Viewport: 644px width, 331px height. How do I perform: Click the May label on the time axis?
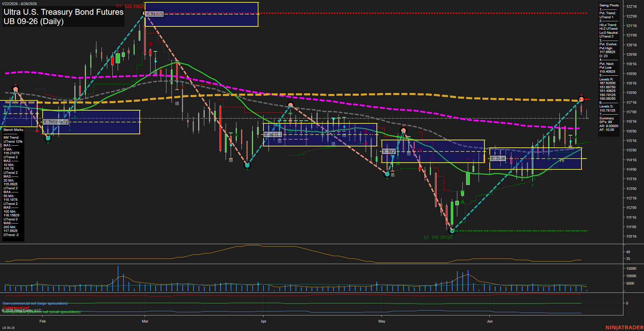tap(382, 321)
